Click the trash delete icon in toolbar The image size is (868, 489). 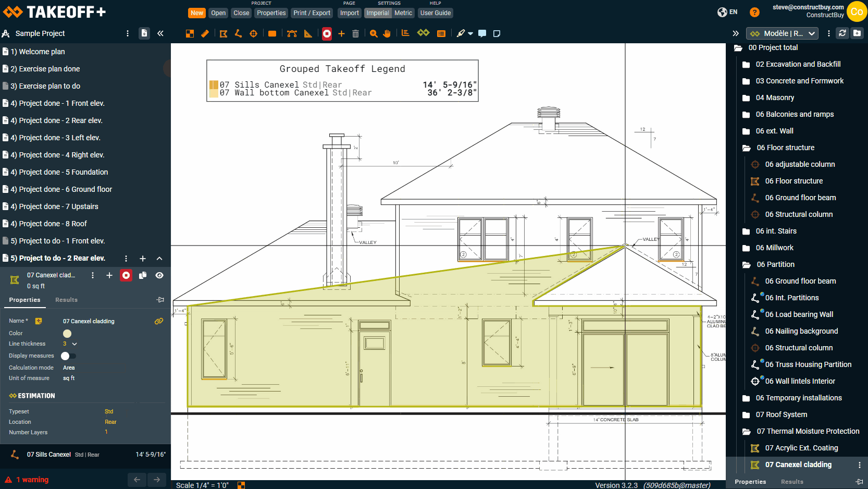(x=355, y=33)
